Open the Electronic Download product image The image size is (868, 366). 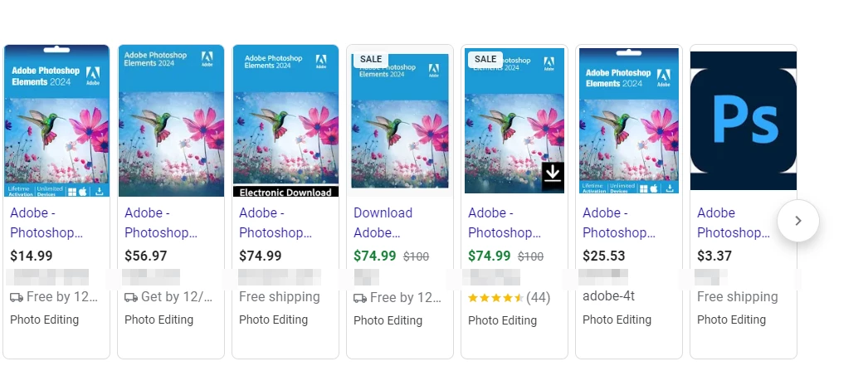click(285, 120)
